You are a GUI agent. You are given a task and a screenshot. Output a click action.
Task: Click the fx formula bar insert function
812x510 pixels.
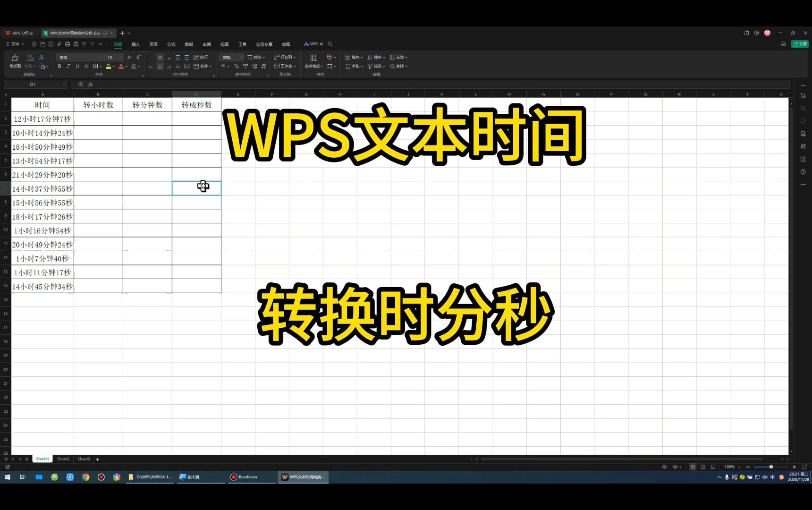point(90,84)
